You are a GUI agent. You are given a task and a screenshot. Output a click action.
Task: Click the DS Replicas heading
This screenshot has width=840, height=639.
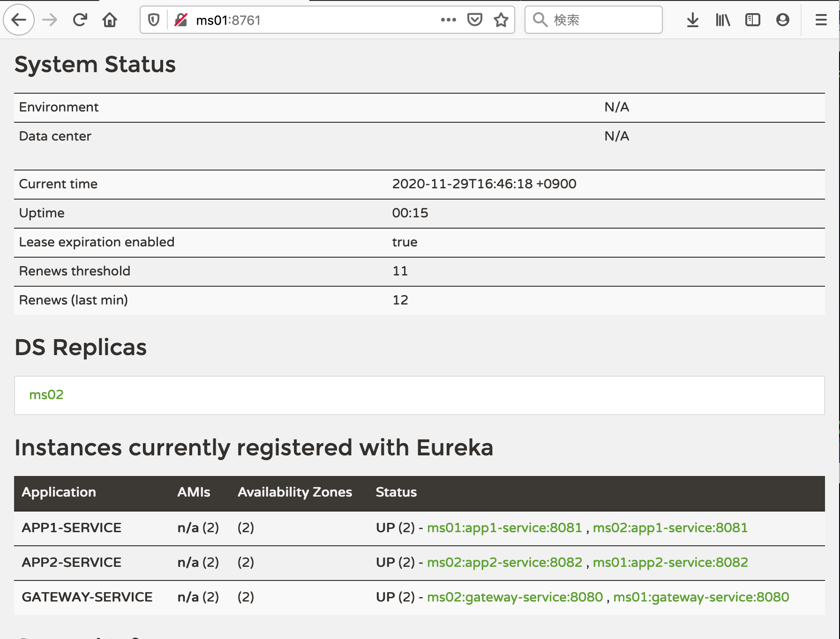tap(81, 347)
